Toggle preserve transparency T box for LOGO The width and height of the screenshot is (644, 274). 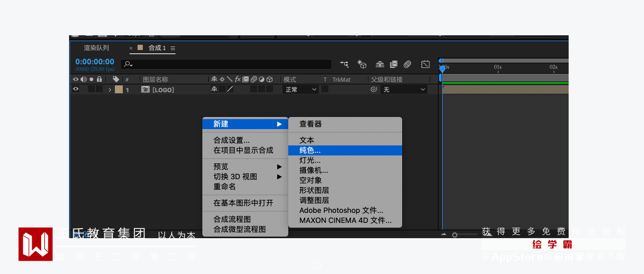pos(325,90)
